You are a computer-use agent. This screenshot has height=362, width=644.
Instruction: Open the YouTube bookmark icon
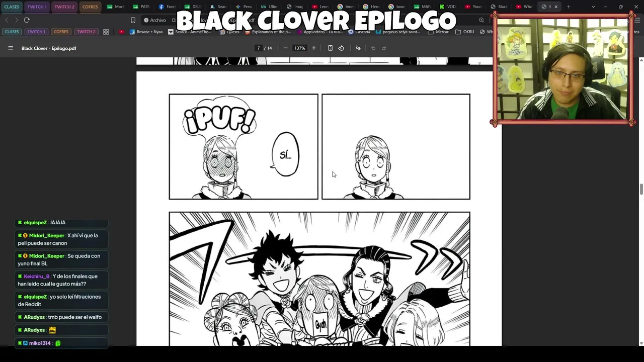pyautogui.click(x=121, y=32)
